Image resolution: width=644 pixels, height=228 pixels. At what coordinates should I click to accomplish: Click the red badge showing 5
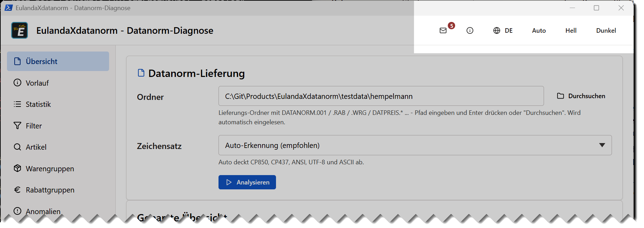point(451,26)
